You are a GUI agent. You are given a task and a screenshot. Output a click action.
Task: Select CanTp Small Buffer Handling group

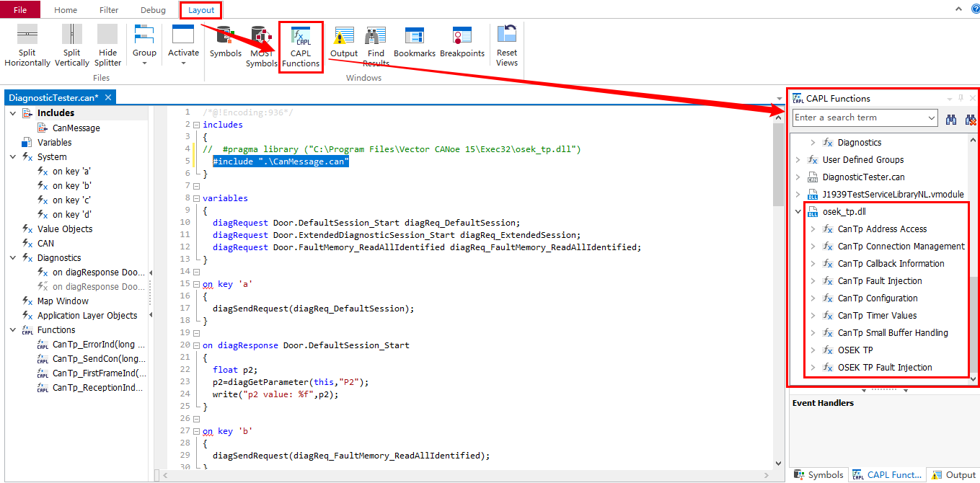893,333
